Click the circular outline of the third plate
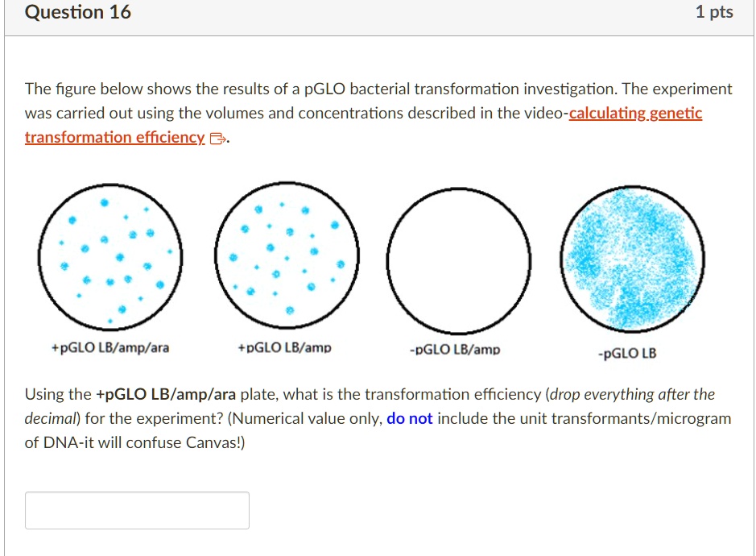756x556 pixels. tap(459, 187)
